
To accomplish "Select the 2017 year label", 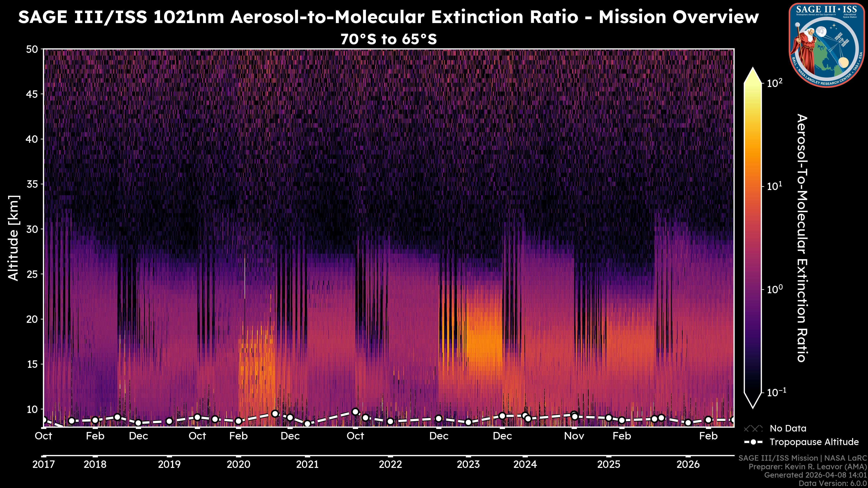I will [43, 465].
